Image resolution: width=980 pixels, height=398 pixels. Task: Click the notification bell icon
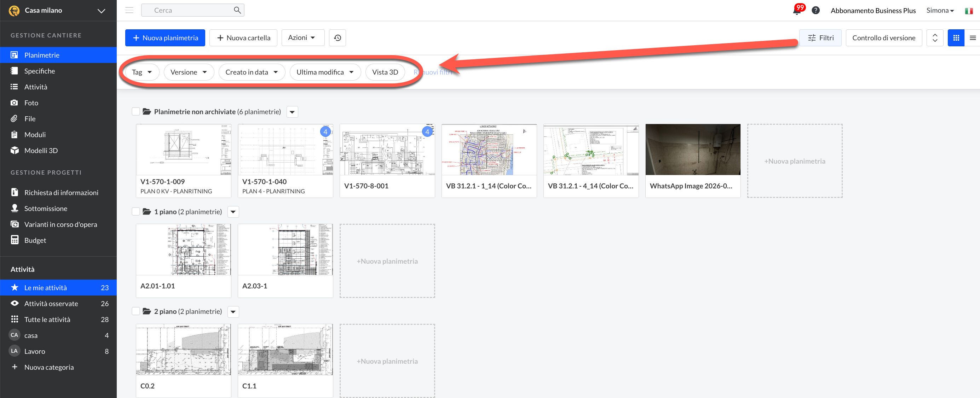[x=797, y=11]
